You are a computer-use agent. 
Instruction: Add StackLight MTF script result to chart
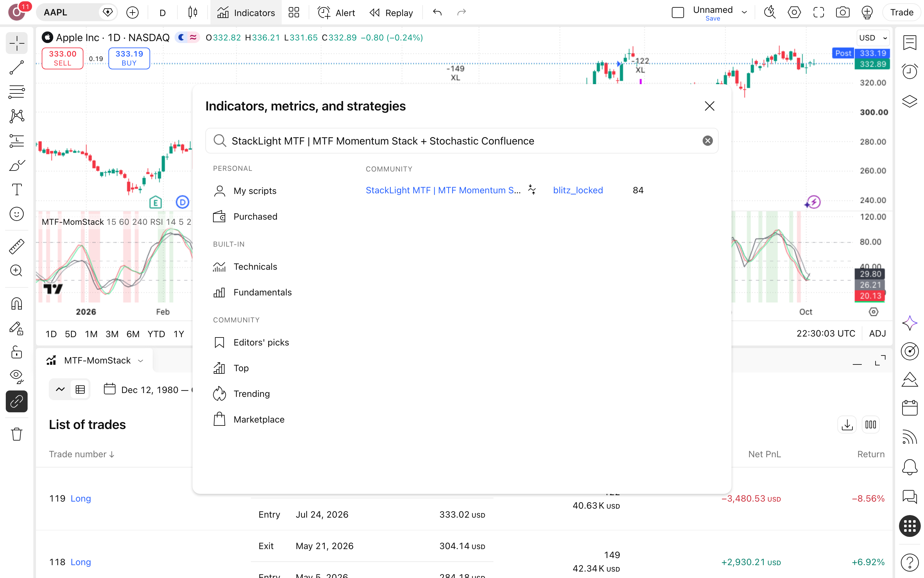coord(443,190)
